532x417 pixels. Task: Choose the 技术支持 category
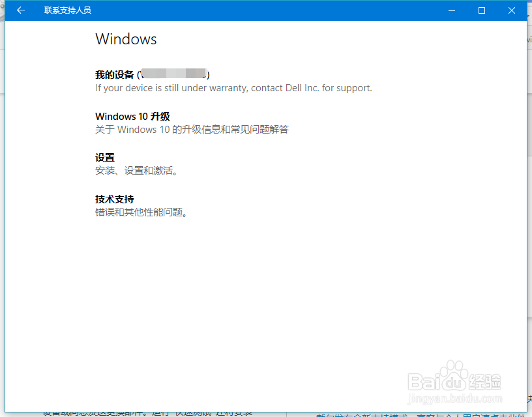(x=114, y=199)
